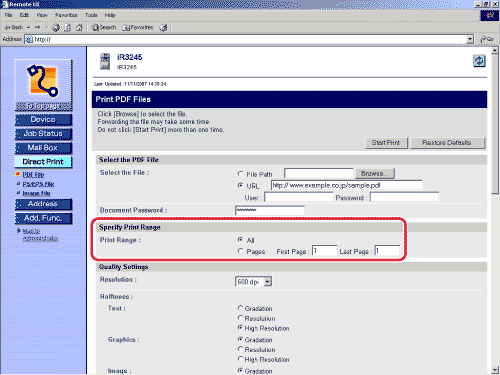Click the browser Forward arrow button

coord(37,27)
